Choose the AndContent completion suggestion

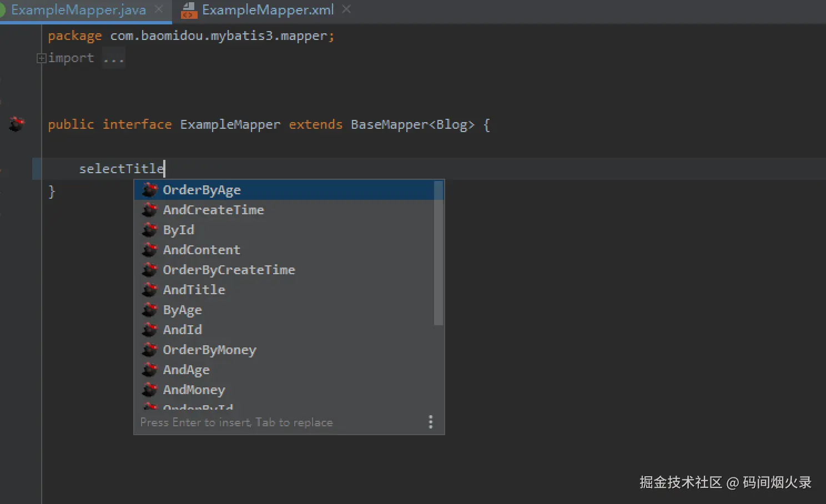coord(202,250)
